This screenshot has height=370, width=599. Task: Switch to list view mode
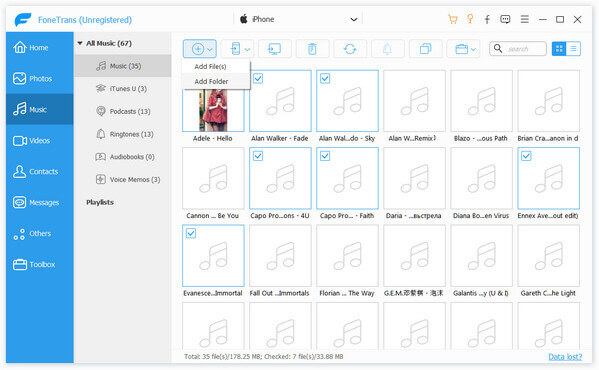[x=573, y=49]
